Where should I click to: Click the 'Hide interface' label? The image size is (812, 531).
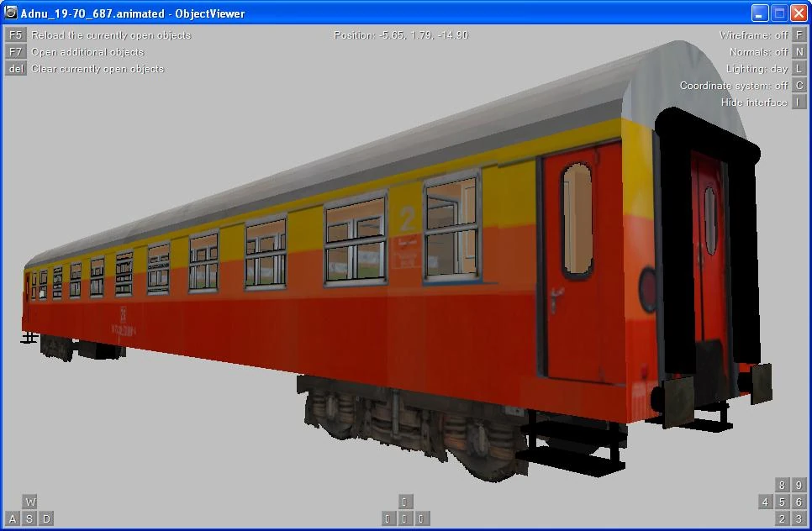pyautogui.click(x=754, y=103)
